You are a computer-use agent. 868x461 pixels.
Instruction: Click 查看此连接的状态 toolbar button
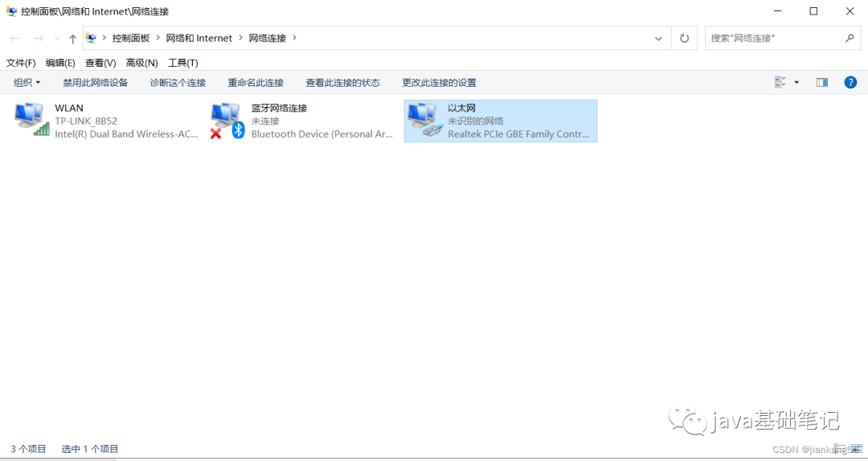point(342,83)
